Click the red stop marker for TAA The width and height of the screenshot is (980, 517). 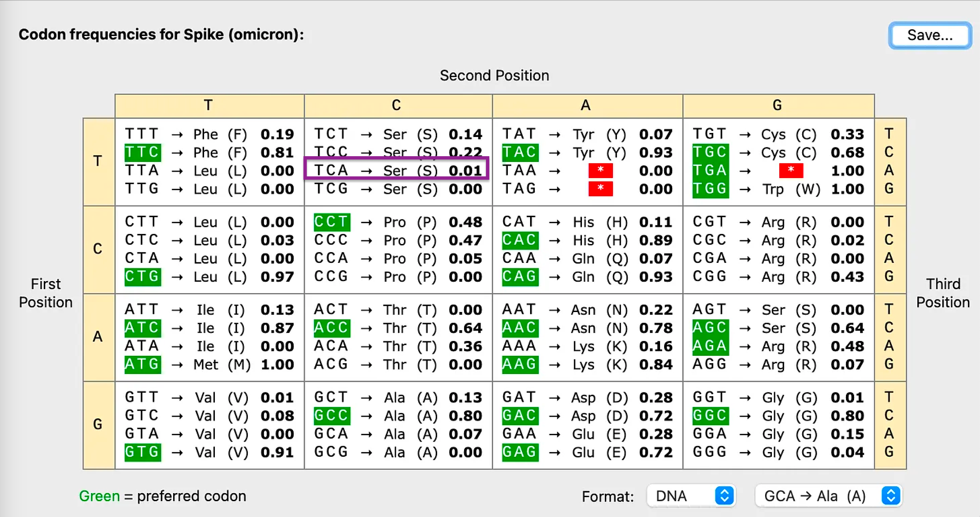(x=600, y=171)
